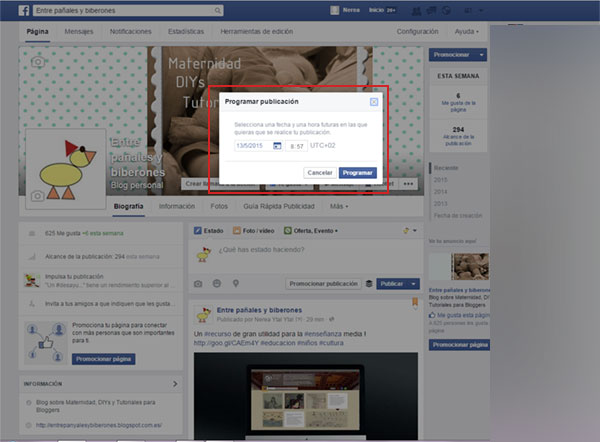
Task: Open the blogspot URL in Información
Action: tap(99, 425)
